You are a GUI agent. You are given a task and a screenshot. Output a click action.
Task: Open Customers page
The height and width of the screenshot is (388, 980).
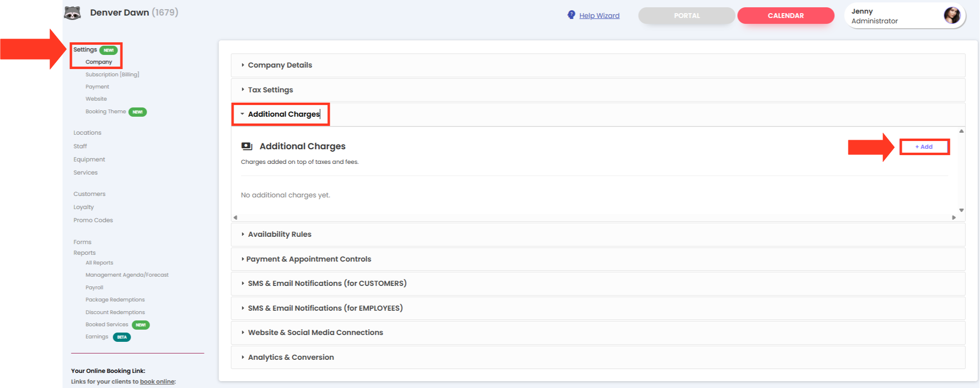89,194
